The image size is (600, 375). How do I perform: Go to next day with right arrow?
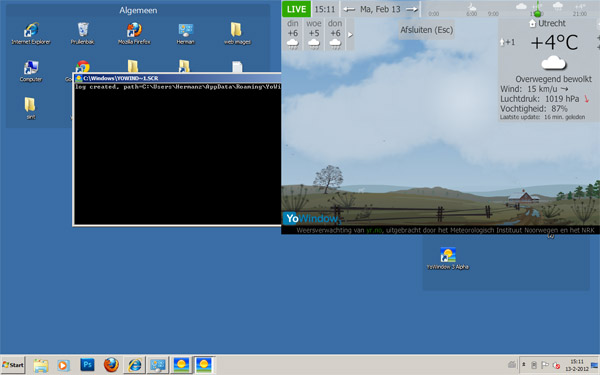click(412, 9)
